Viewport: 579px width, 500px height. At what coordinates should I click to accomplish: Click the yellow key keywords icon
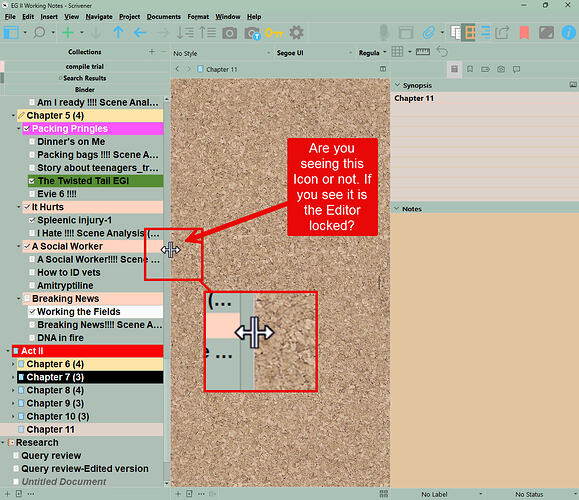point(274,33)
